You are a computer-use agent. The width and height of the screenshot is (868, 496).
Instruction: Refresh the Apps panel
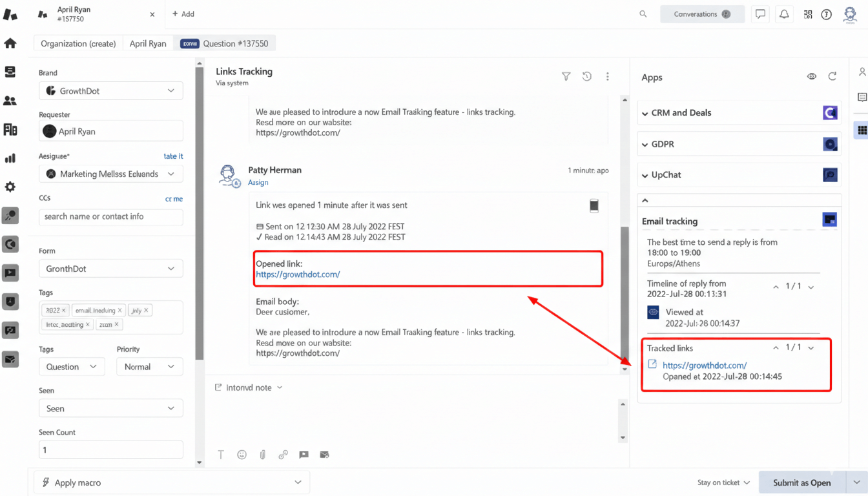832,77
